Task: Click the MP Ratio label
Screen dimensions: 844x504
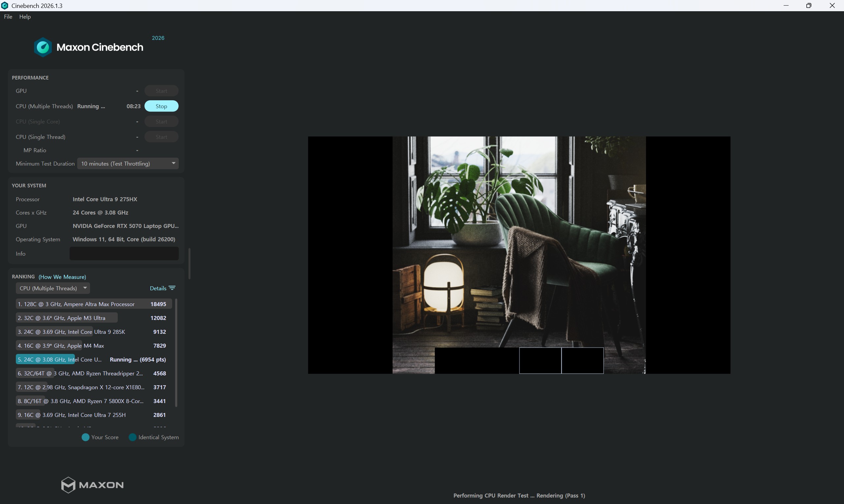Action: pos(35,150)
